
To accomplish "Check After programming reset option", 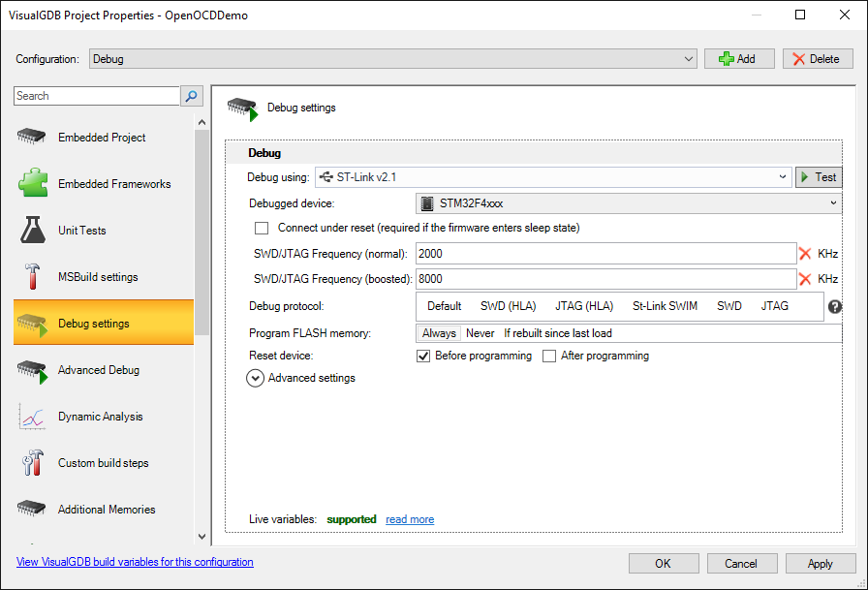I will pyautogui.click(x=549, y=356).
